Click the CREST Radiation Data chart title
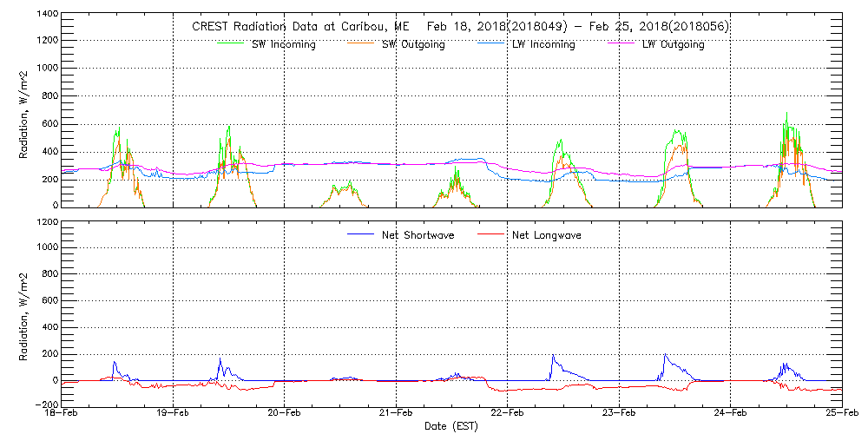Image resolution: width=868 pixels, height=434 pixels. click(x=460, y=26)
